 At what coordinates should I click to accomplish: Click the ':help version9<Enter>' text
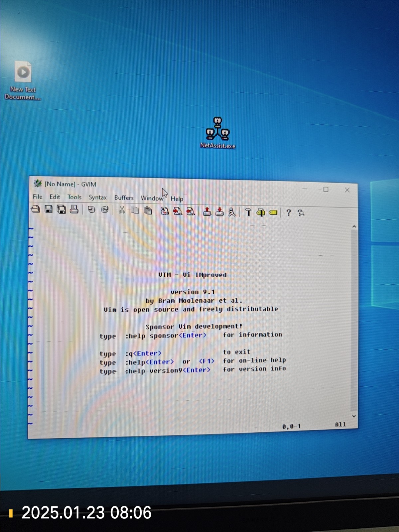[x=168, y=370]
